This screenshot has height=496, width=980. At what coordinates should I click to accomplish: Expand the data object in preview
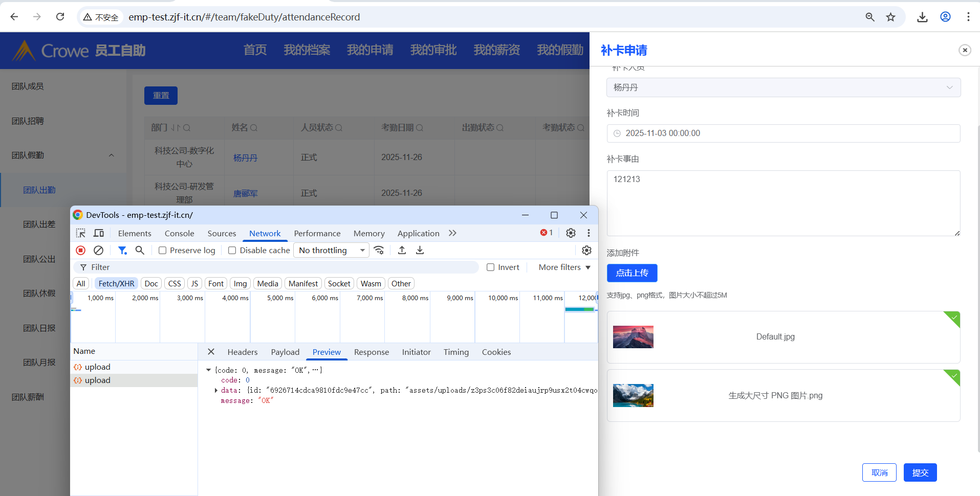tap(216, 390)
